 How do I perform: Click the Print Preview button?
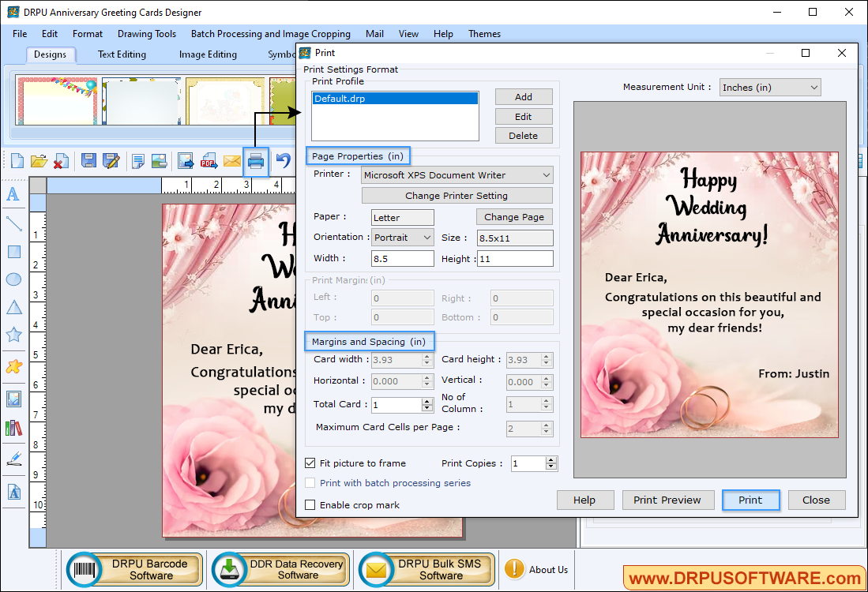(x=667, y=500)
